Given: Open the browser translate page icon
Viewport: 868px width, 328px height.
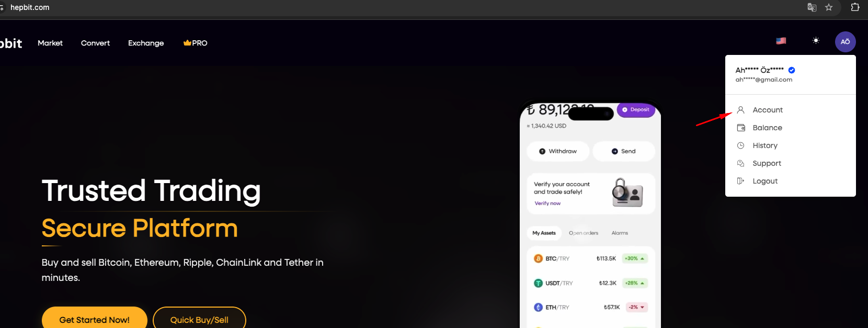Looking at the screenshot, I should pyautogui.click(x=812, y=7).
